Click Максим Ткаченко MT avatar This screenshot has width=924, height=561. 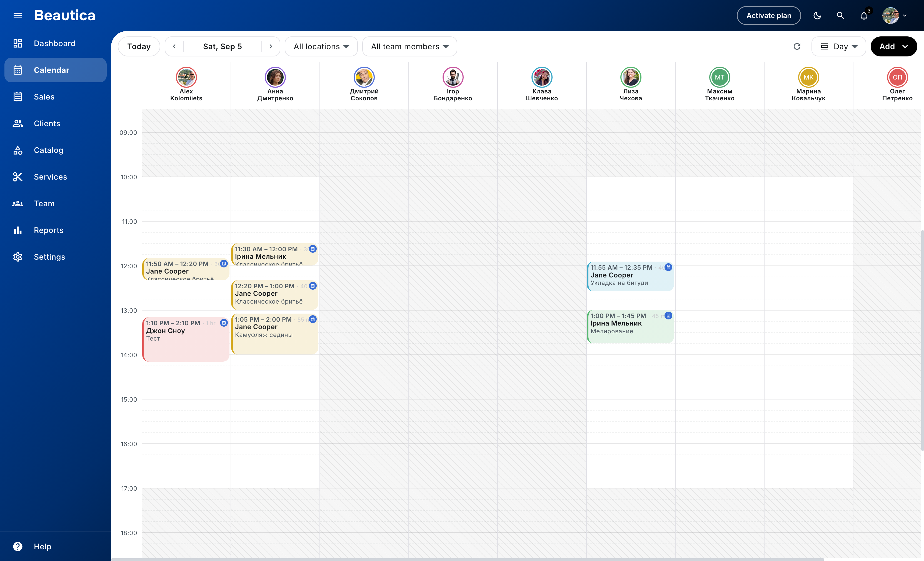click(x=720, y=77)
